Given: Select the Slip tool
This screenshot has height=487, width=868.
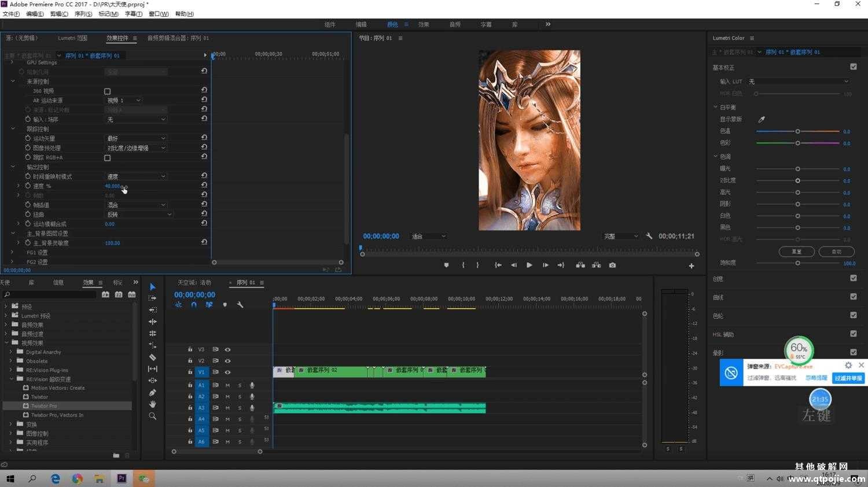Looking at the screenshot, I should click(x=153, y=369).
